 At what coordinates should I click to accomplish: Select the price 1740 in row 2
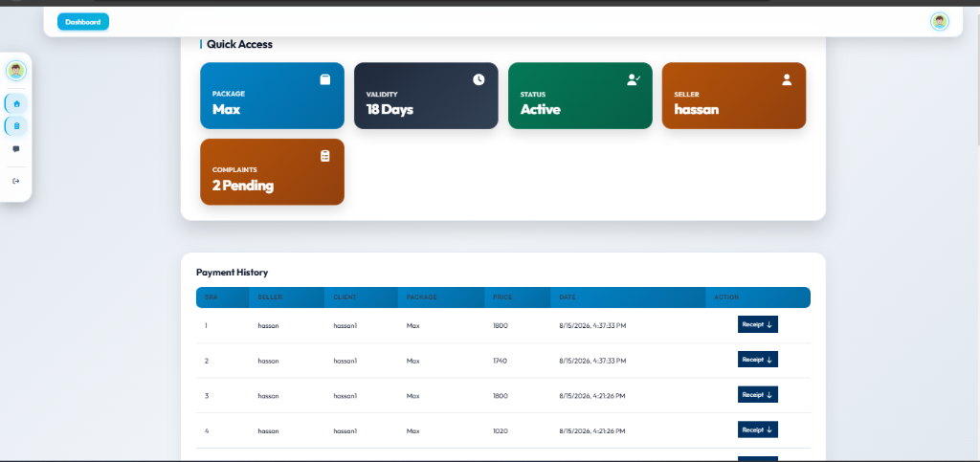(x=500, y=361)
